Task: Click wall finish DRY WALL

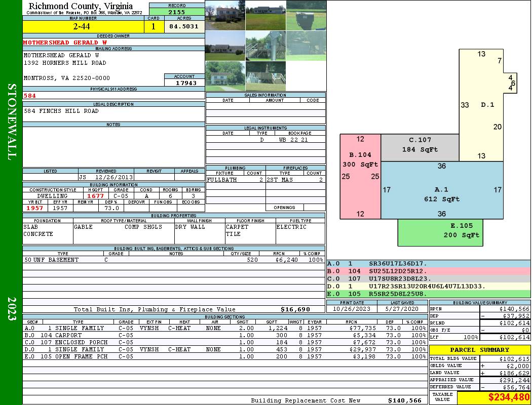Action: pyautogui.click(x=190, y=227)
